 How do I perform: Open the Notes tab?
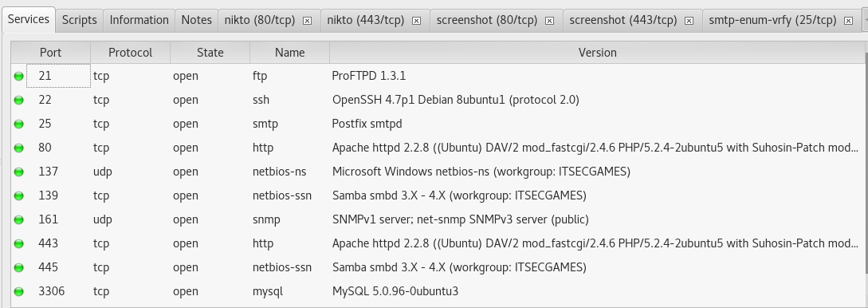tap(197, 20)
